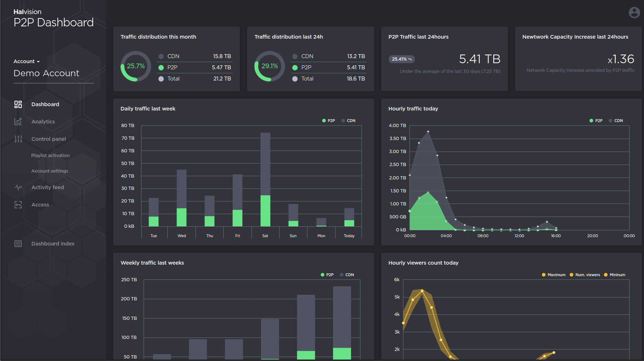Select the Analytics icon in the sidebar
This screenshot has width=644, height=361.
[x=18, y=122]
